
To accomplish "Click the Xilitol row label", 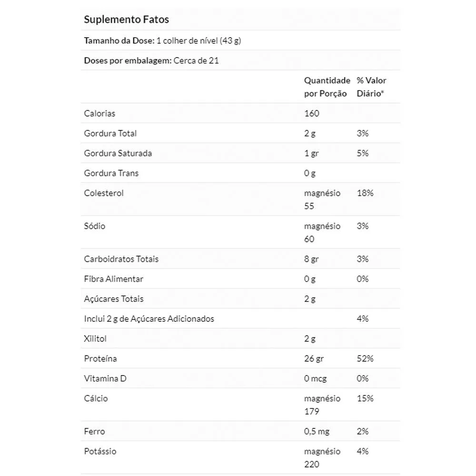I will coord(95,338).
